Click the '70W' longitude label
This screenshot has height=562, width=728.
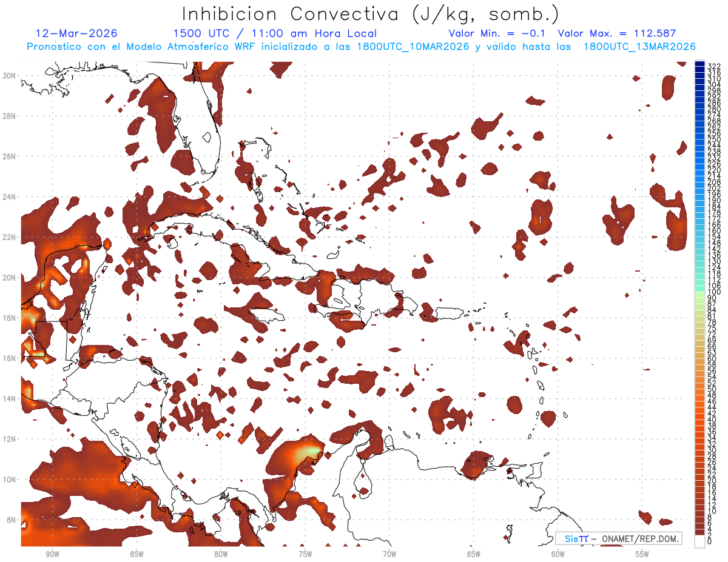pos(389,554)
